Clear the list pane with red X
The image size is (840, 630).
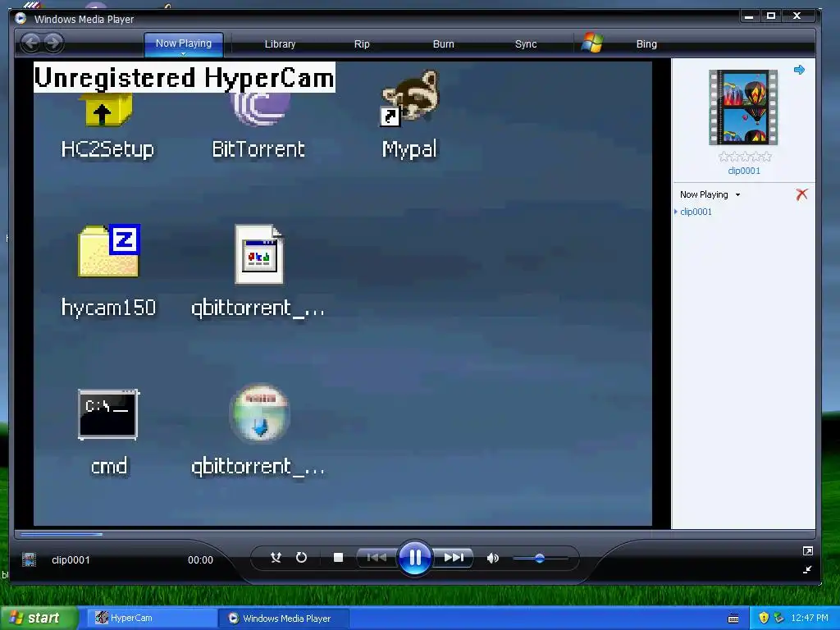point(801,194)
